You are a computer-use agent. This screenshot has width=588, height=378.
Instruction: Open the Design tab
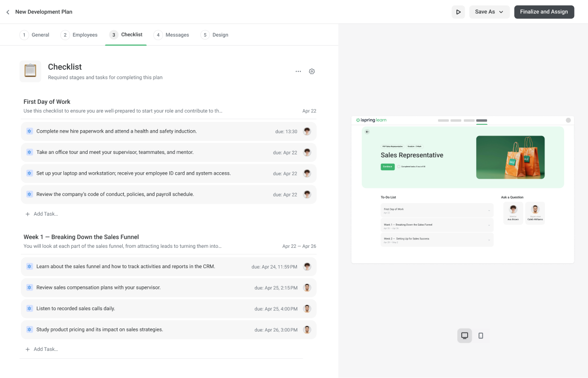[x=215, y=35]
